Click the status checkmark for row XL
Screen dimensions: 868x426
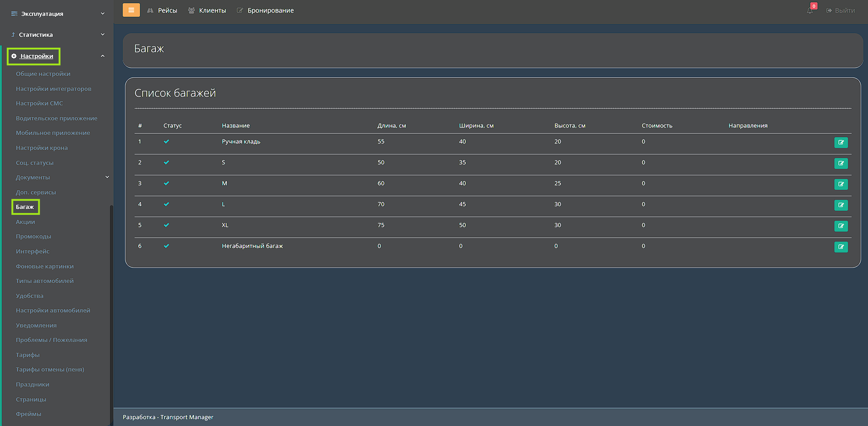pyautogui.click(x=166, y=225)
